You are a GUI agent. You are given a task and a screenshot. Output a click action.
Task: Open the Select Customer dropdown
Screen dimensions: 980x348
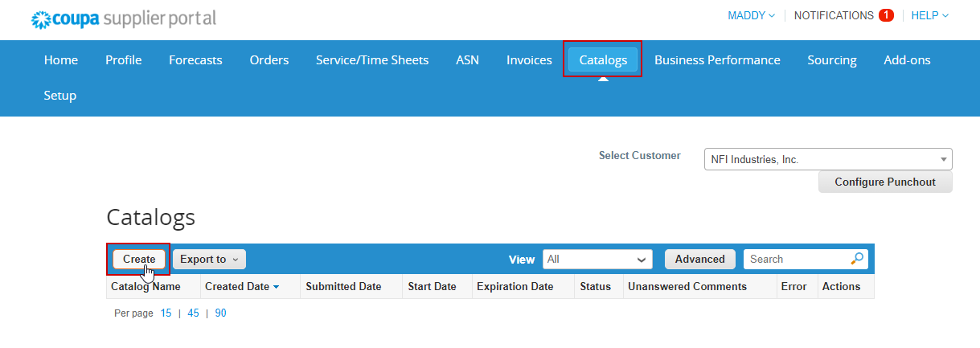tap(827, 159)
